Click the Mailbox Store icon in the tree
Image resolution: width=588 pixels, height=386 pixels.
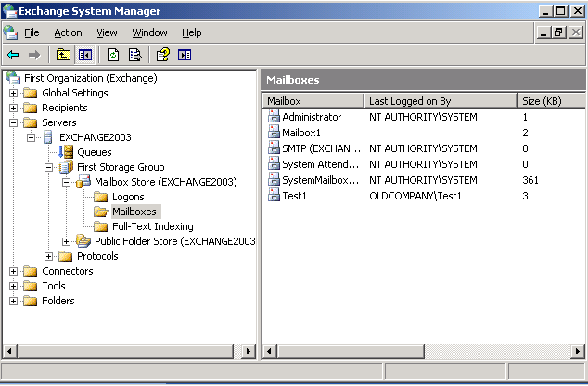(83, 182)
